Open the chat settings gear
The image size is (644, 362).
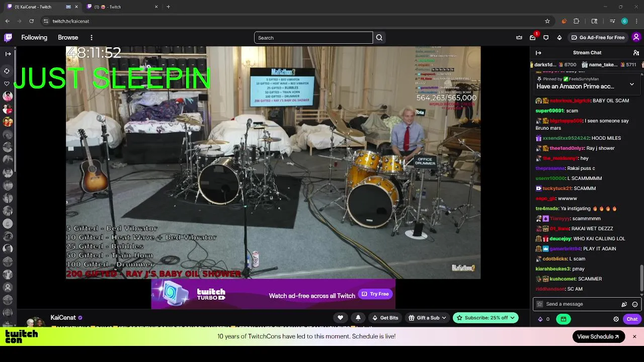click(616, 319)
